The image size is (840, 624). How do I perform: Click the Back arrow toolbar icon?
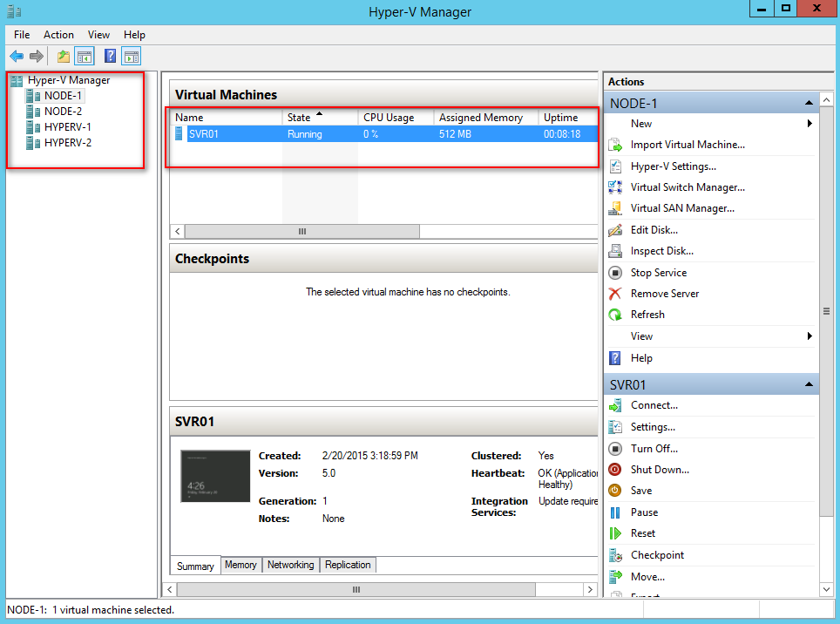point(17,56)
